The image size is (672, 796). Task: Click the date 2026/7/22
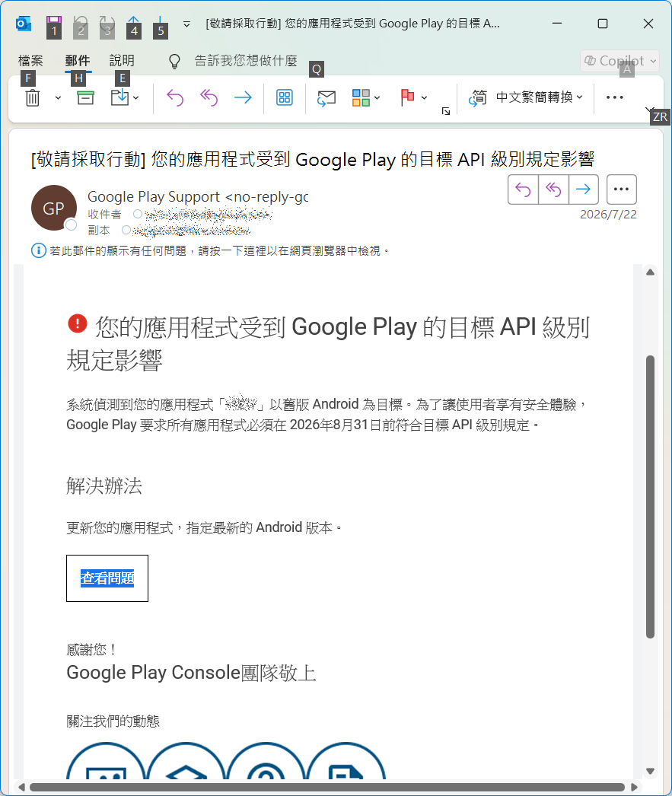pyautogui.click(x=608, y=215)
